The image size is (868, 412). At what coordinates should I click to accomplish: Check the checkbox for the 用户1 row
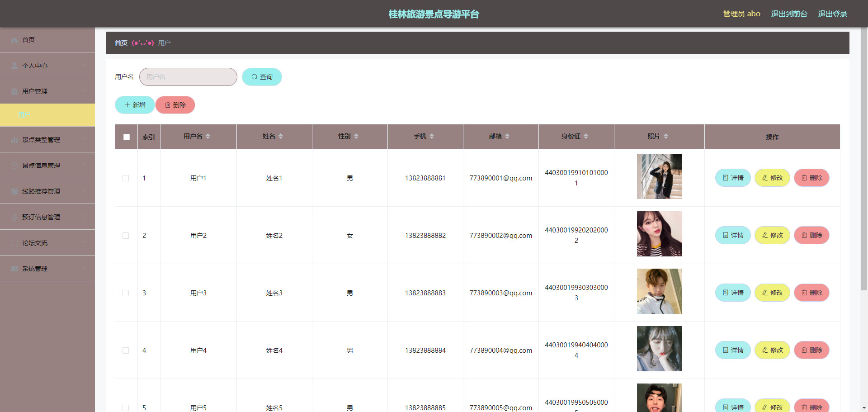(126, 178)
